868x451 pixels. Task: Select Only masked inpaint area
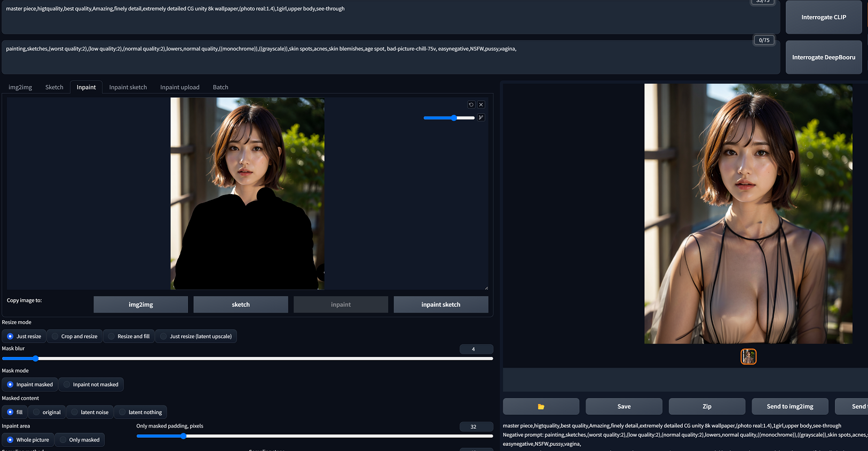80,440
